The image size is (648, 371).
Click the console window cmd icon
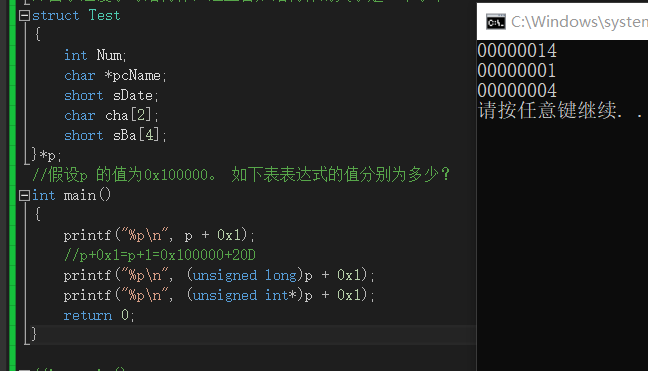496,22
